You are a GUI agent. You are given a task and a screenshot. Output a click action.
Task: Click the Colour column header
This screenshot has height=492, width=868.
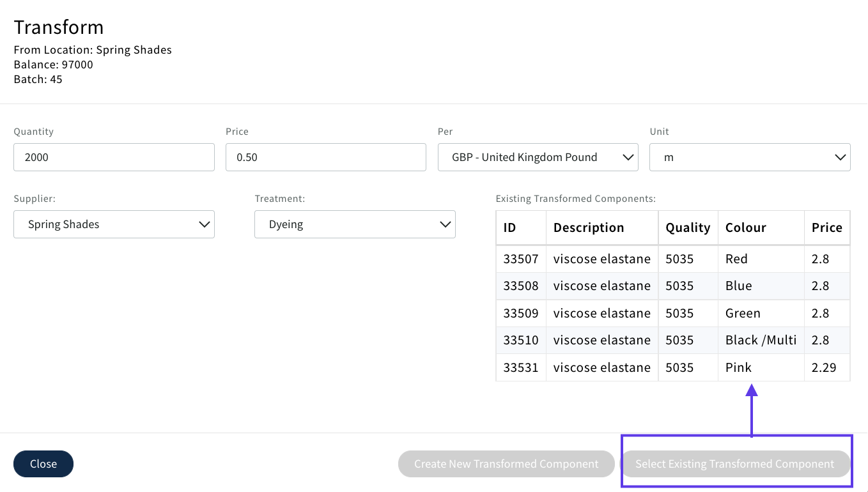point(745,227)
